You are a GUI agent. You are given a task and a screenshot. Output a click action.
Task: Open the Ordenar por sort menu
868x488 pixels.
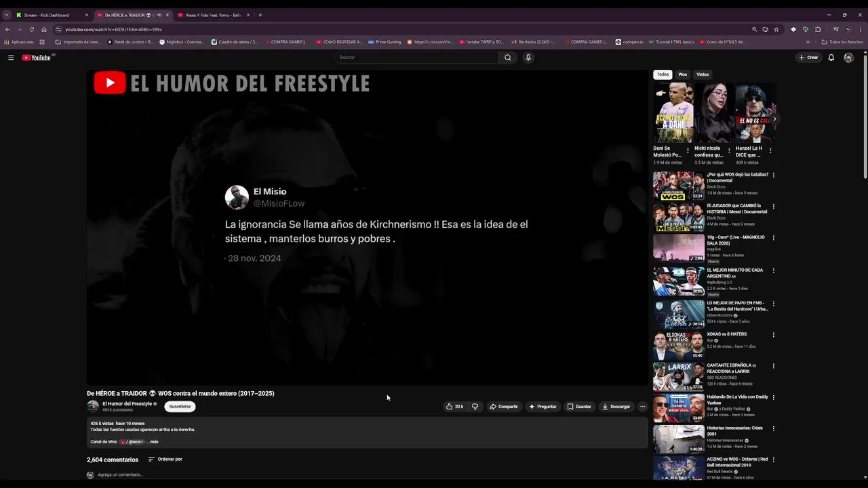click(x=165, y=460)
